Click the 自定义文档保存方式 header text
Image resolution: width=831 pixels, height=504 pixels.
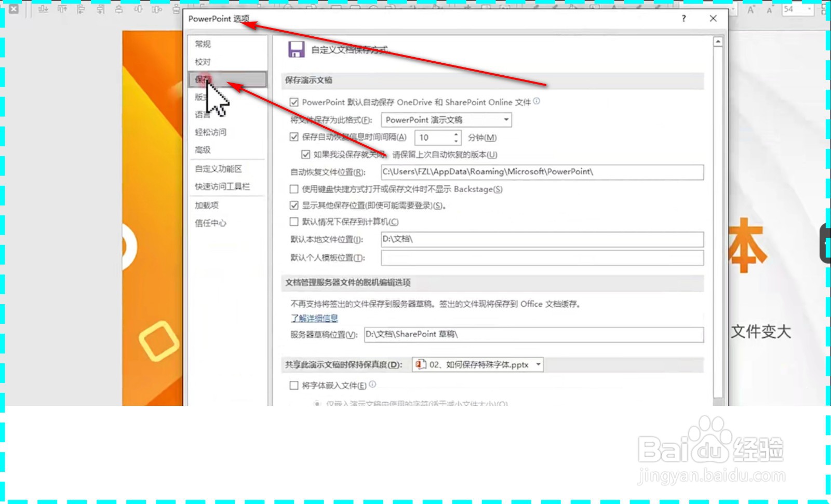pyautogui.click(x=350, y=50)
